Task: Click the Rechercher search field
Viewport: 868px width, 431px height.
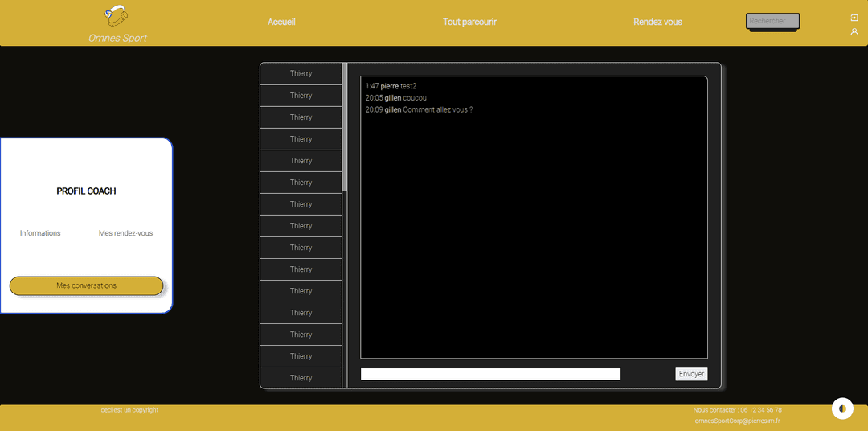Action: click(x=772, y=21)
